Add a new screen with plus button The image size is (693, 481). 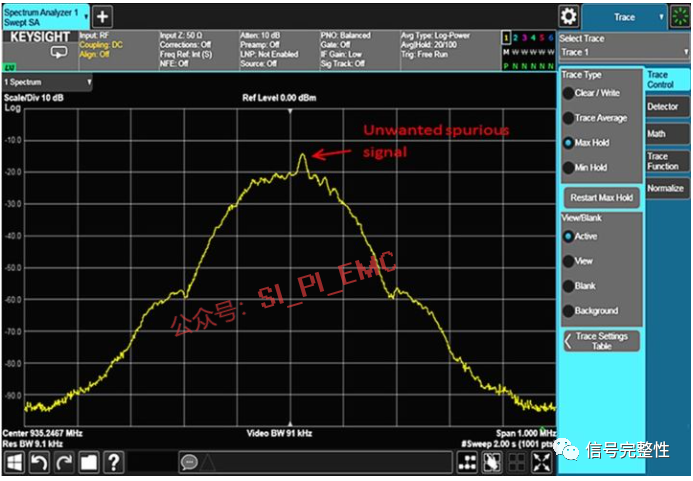103,17
